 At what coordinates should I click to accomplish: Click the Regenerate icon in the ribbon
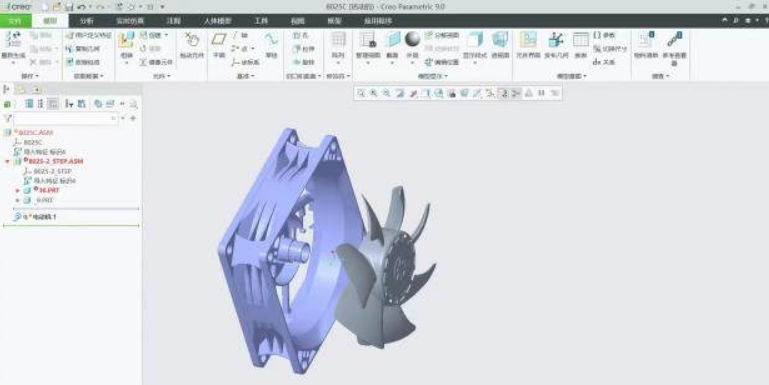tap(13, 40)
